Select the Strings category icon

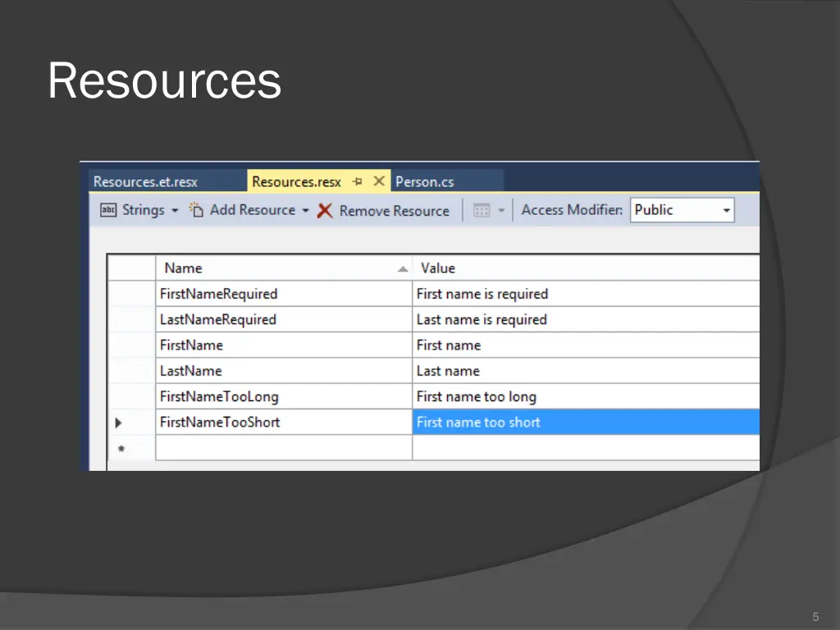click(x=108, y=210)
